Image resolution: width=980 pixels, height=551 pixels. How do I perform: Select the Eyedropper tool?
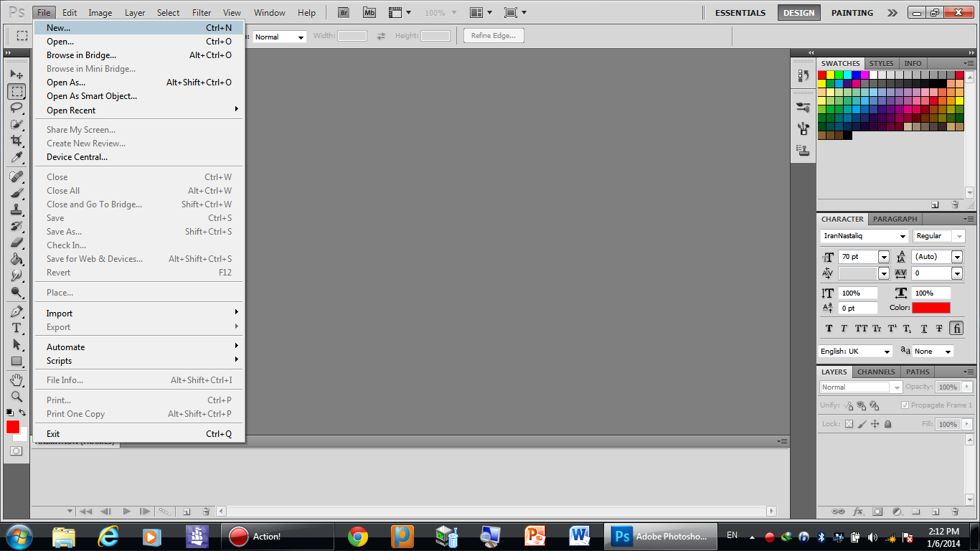[x=17, y=158]
